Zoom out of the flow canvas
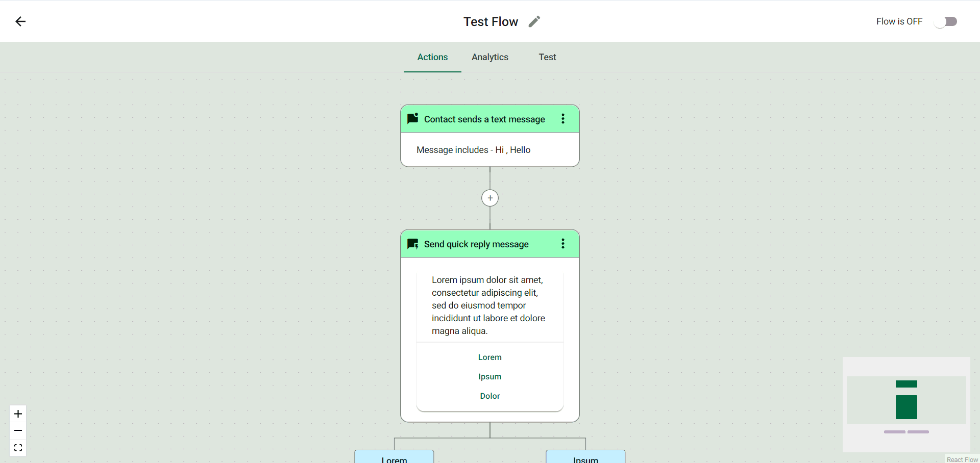This screenshot has width=980, height=463. pyautogui.click(x=18, y=431)
